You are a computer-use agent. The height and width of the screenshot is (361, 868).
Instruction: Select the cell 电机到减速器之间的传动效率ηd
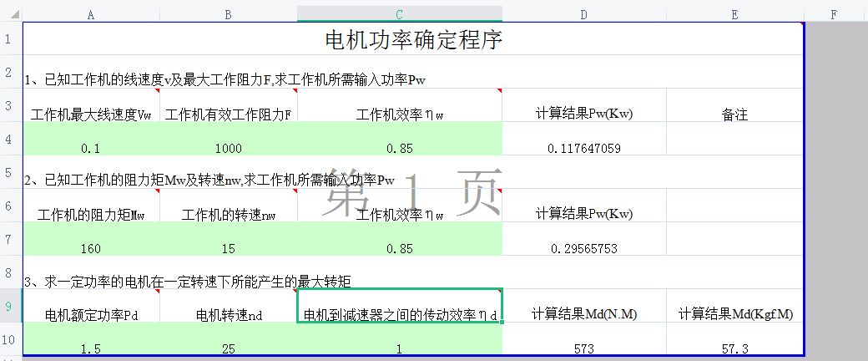pyautogui.click(x=400, y=306)
